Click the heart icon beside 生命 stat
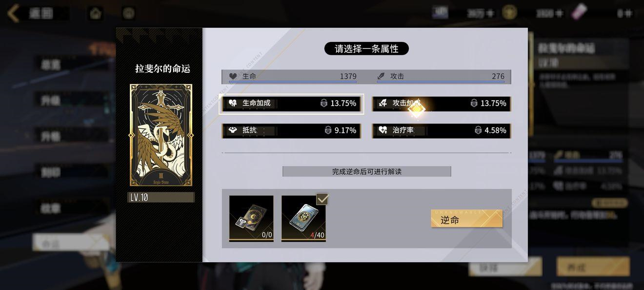 (233, 76)
